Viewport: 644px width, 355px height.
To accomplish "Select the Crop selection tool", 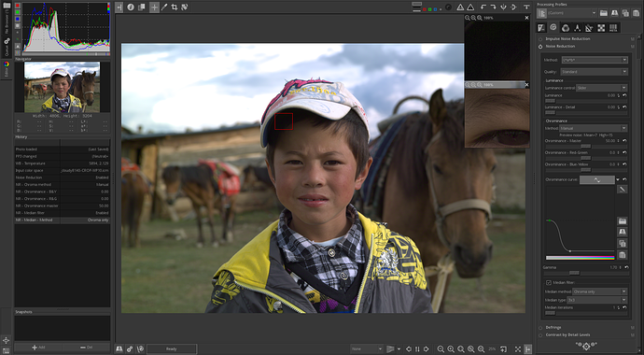I will click(175, 7).
